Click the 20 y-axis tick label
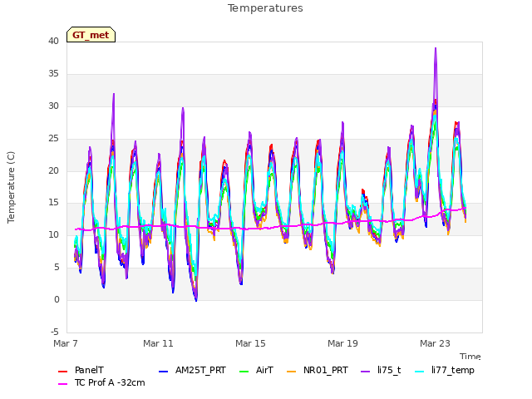The image size is (532, 399). coord(53,170)
